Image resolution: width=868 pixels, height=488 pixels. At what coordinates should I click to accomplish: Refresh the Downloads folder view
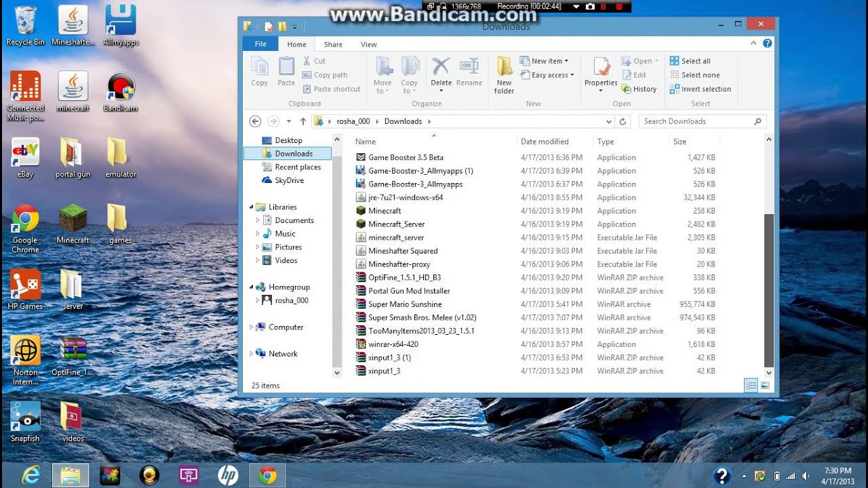tap(623, 121)
